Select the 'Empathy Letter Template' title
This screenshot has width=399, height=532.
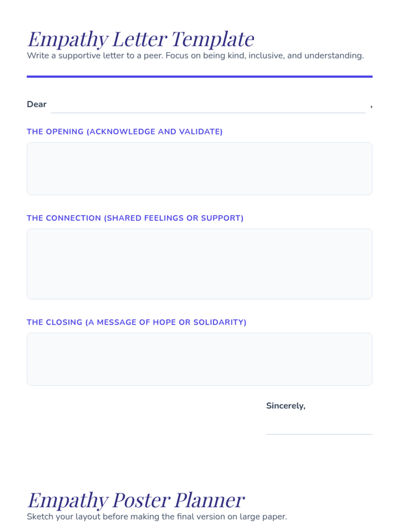tap(141, 39)
